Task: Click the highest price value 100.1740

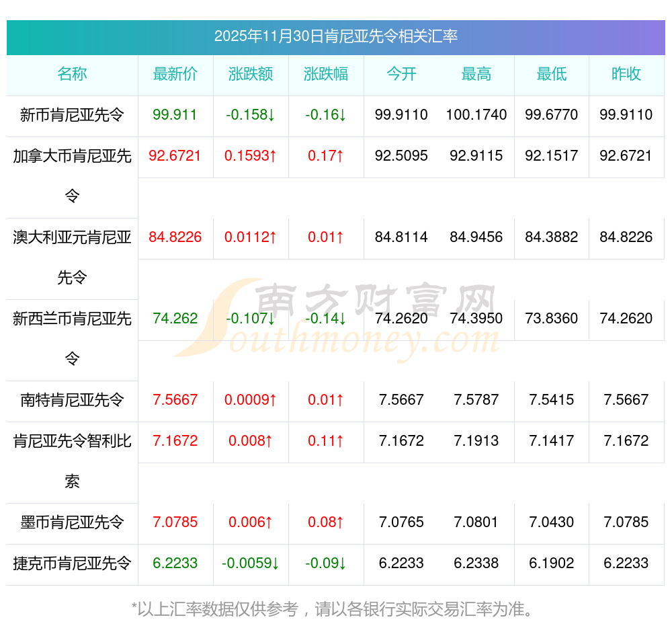Action: point(476,115)
